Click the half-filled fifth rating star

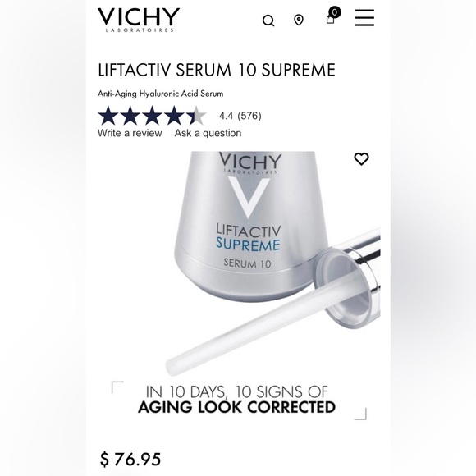196,116
